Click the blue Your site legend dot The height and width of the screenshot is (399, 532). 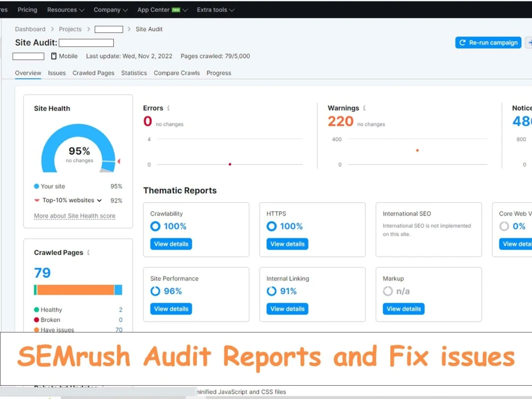37,186
